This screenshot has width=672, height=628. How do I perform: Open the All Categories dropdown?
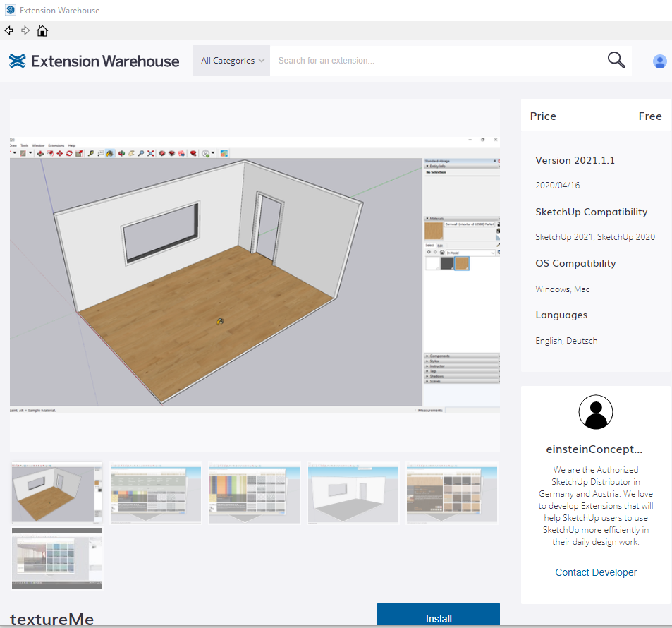click(232, 61)
